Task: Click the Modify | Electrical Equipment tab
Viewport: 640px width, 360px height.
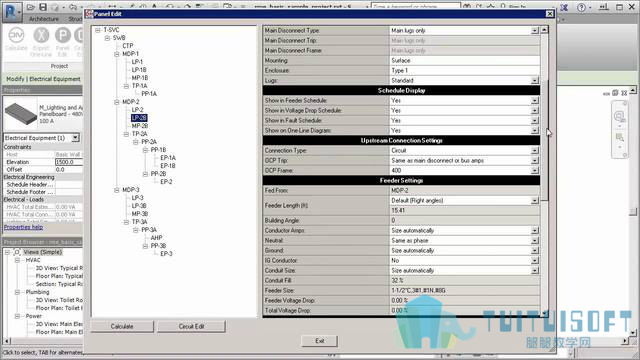Action: [x=43, y=79]
